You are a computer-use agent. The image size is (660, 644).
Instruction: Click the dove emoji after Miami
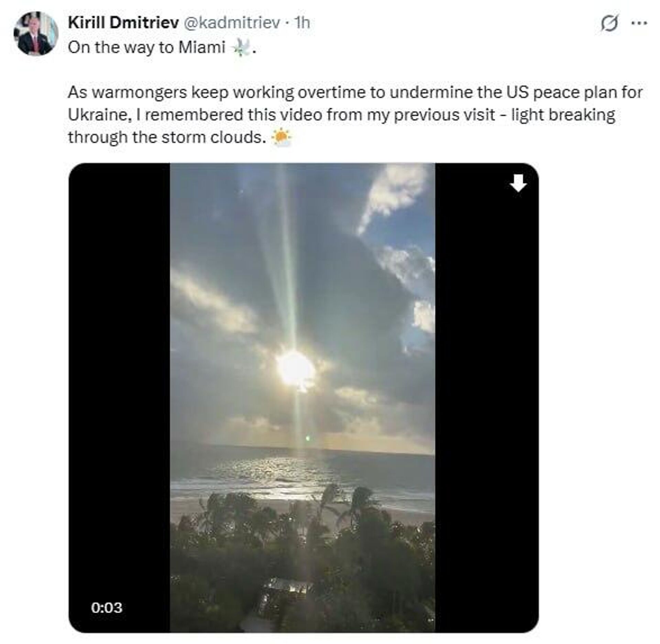[242, 48]
